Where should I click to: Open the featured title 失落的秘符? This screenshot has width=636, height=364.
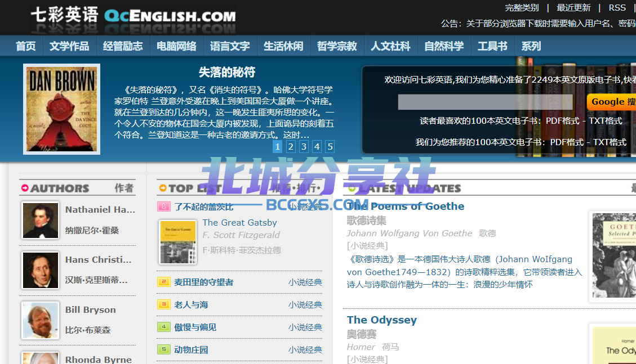[226, 72]
